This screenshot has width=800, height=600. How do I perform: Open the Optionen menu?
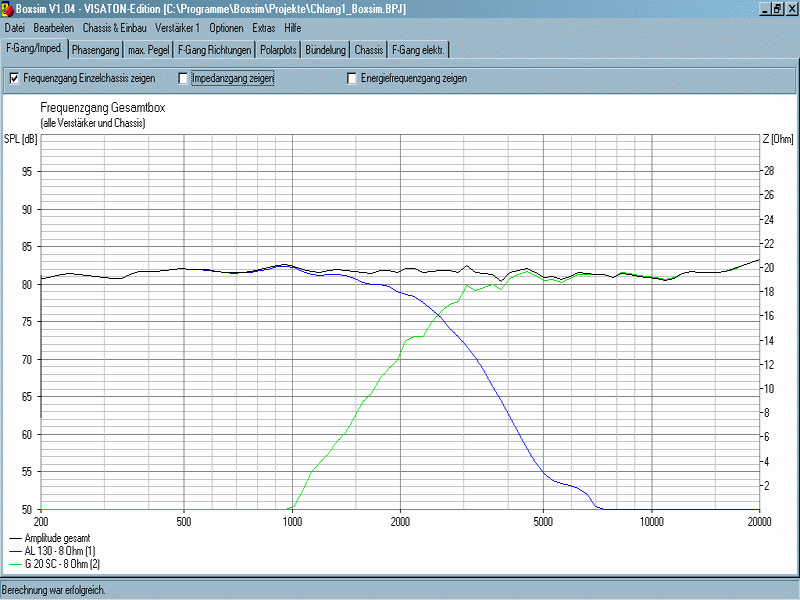click(x=226, y=28)
